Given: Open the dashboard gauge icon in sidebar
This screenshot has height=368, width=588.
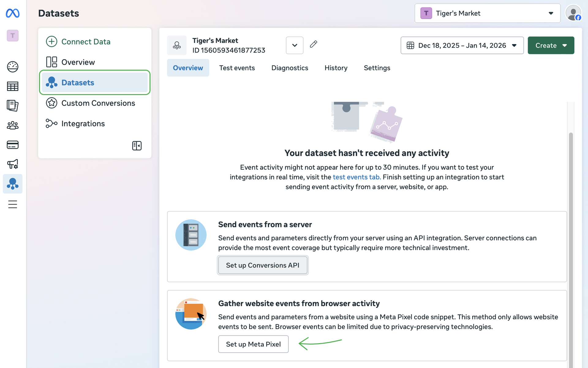Looking at the screenshot, I should point(13,67).
